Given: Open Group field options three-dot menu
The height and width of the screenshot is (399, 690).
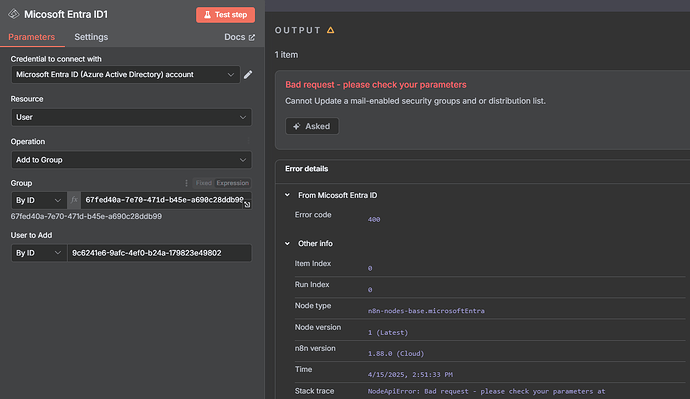Looking at the screenshot, I should [186, 183].
